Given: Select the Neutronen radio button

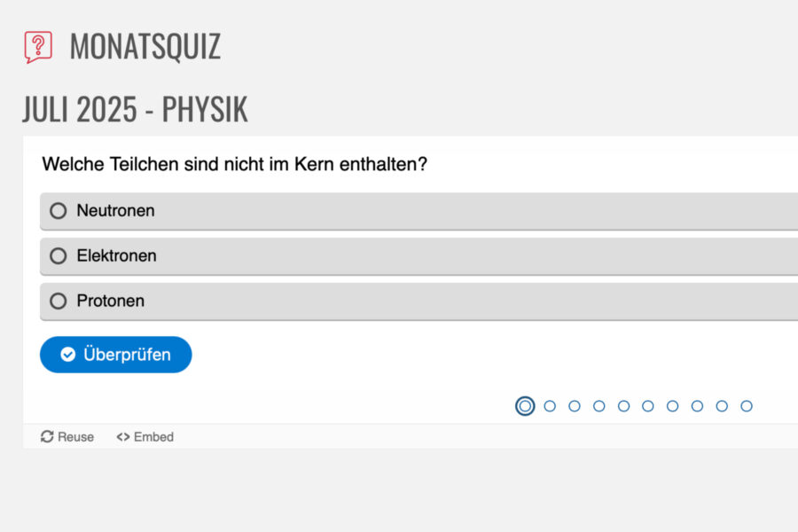Looking at the screenshot, I should tap(59, 211).
